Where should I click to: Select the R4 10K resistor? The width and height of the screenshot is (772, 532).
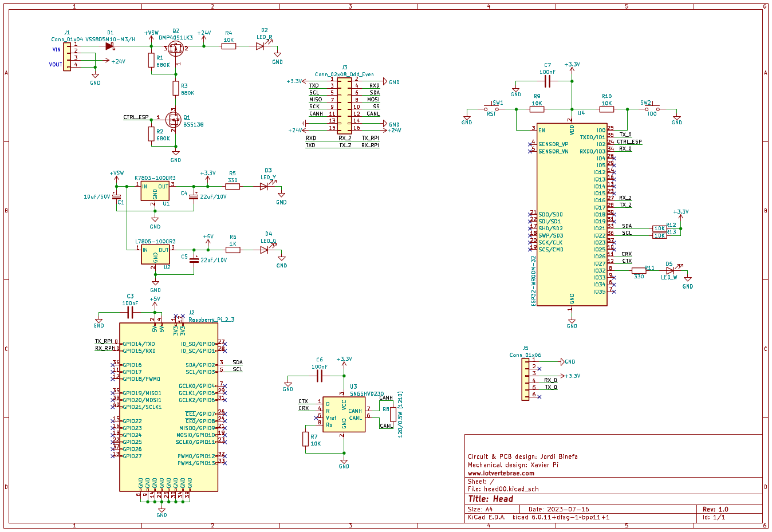[229, 46]
